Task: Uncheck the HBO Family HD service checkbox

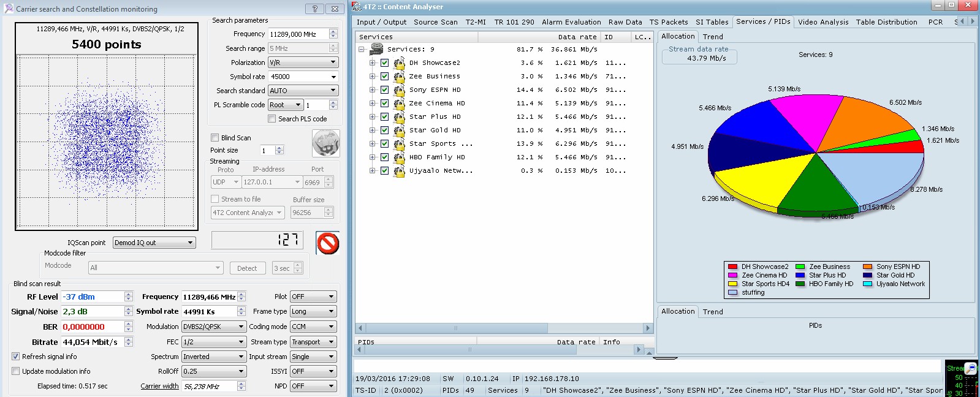Action: (x=384, y=157)
